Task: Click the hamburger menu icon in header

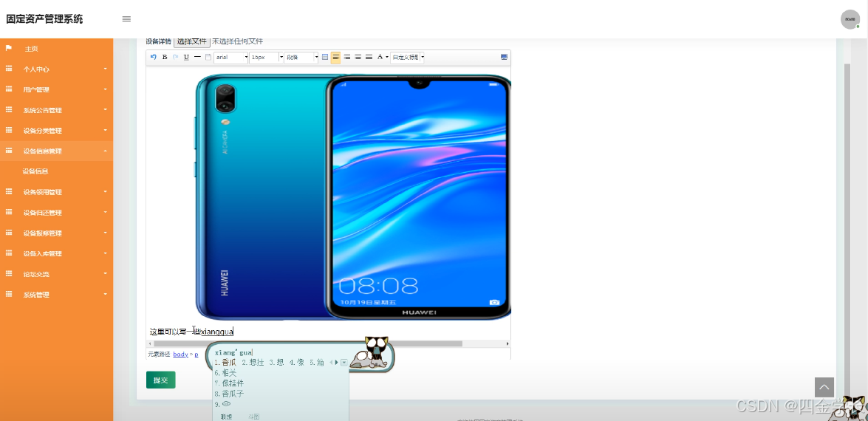Action: [x=127, y=18]
